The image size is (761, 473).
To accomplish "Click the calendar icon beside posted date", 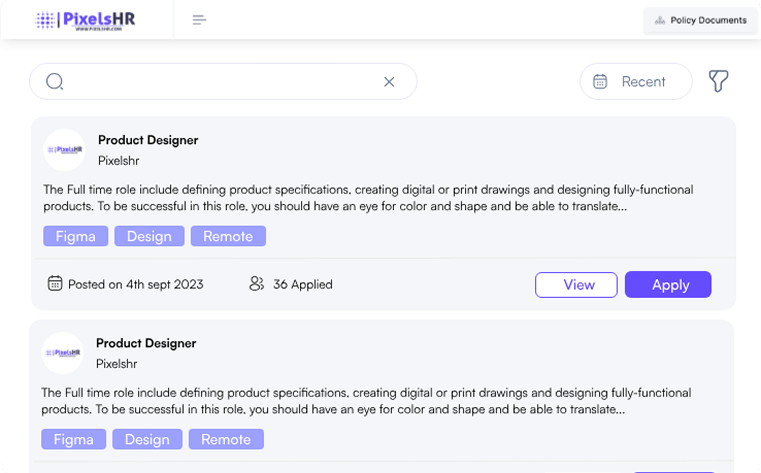I will point(55,284).
